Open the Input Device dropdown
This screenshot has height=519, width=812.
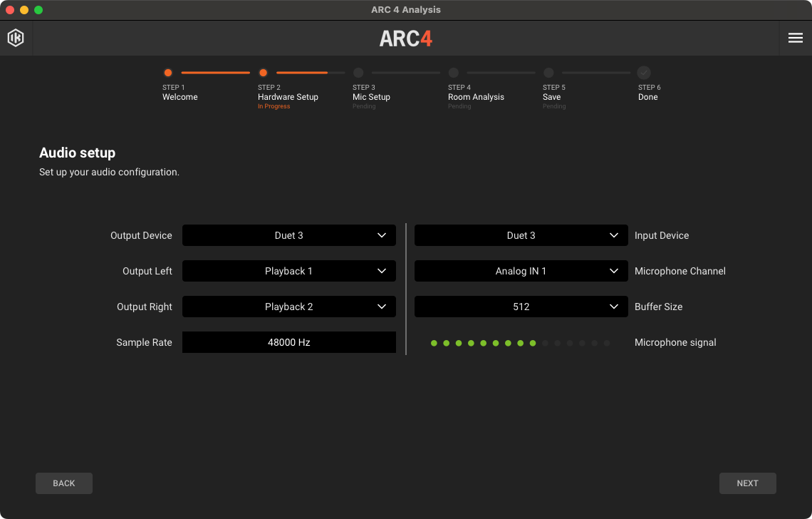(x=521, y=235)
